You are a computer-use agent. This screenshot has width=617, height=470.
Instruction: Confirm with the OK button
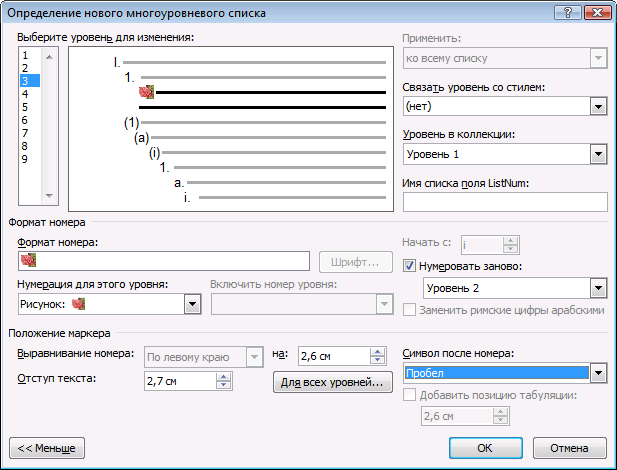[x=486, y=448]
